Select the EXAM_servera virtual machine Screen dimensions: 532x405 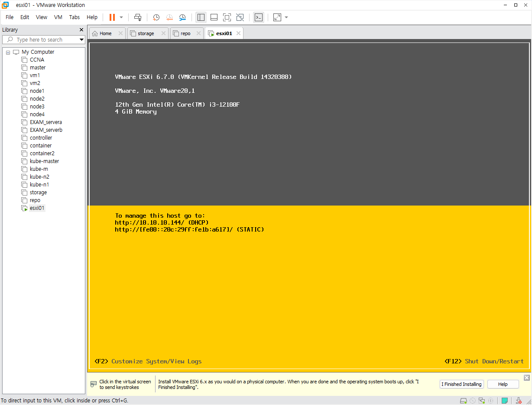click(46, 122)
